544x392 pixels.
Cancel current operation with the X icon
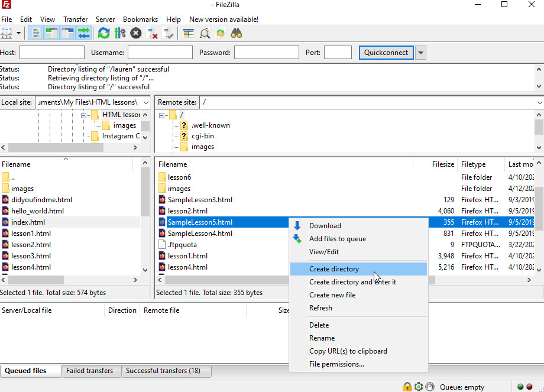tap(135, 34)
